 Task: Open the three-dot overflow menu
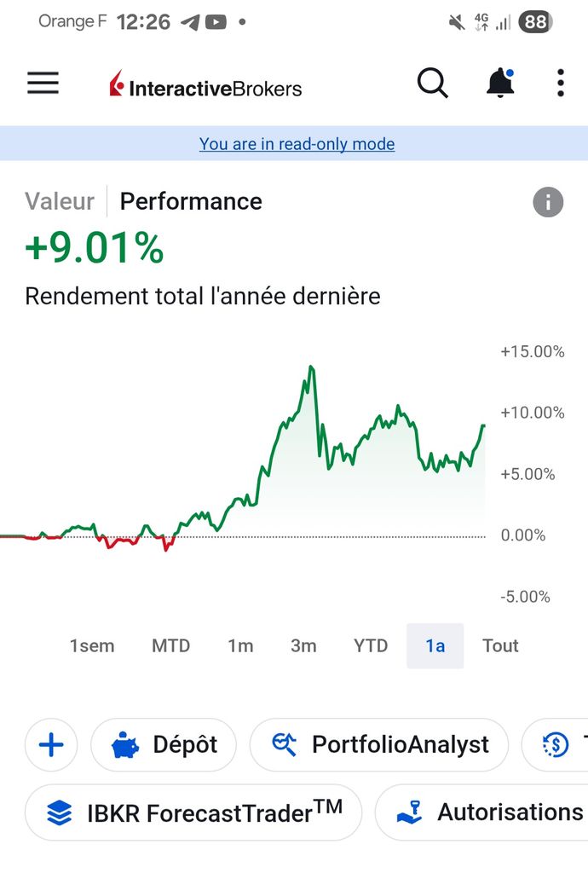pyautogui.click(x=560, y=84)
